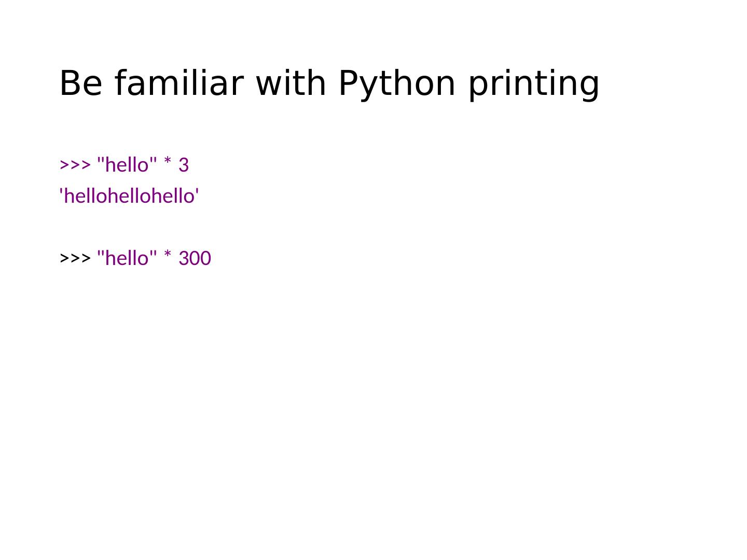Click the empty slide area below the code

374,404
